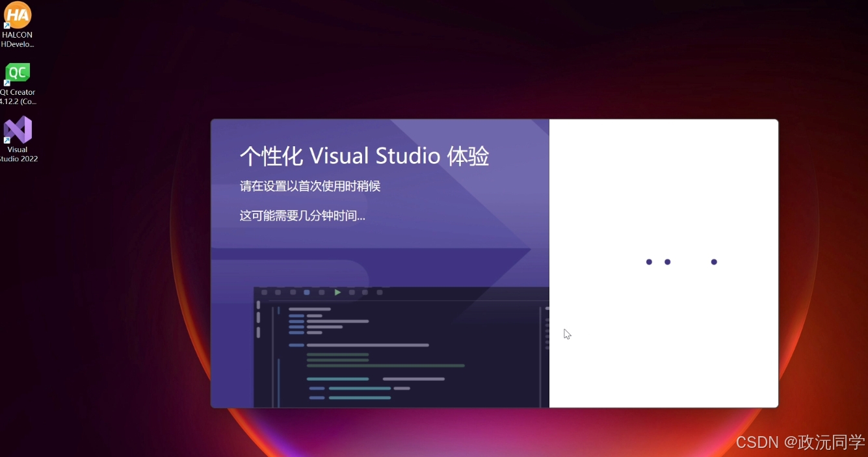Viewport: 868px width, 457px height.
Task: Click the text "这可能需要几分钟时间..."
Action: click(x=302, y=216)
